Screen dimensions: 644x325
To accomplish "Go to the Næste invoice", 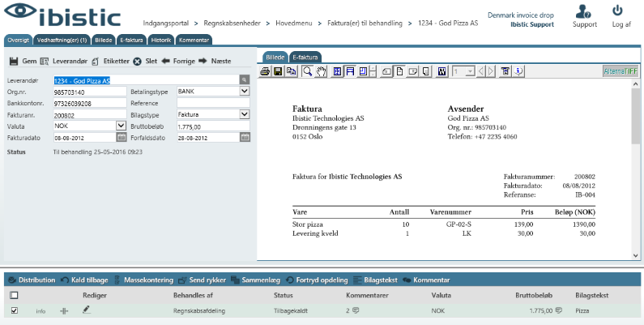I will click(x=215, y=62).
